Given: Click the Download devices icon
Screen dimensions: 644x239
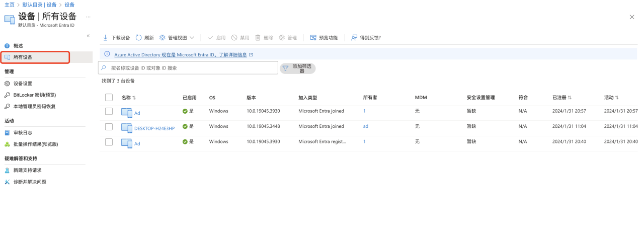Looking at the screenshot, I should pos(105,38).
